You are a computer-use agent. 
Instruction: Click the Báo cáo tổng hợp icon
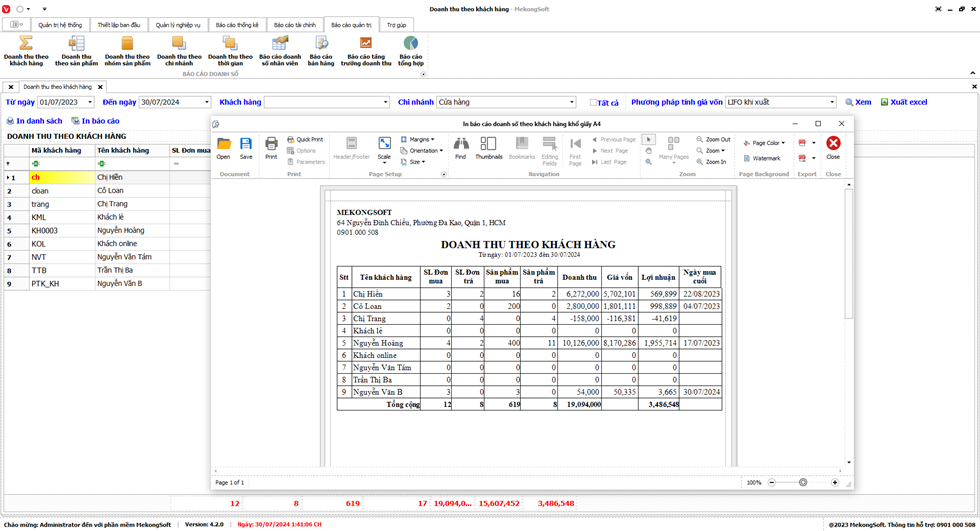(x=410, y=49)
